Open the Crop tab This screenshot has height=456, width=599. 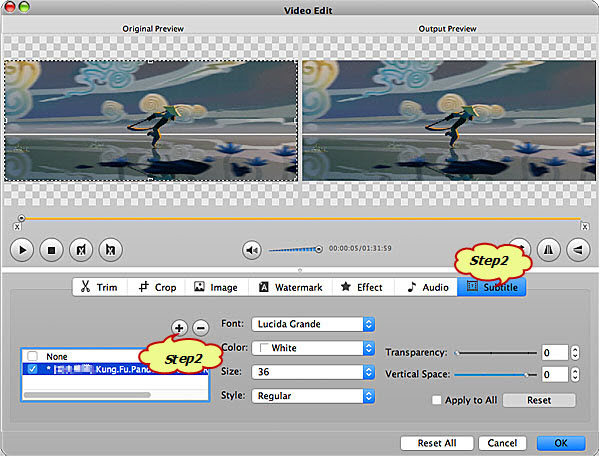(x=157, y=287)
